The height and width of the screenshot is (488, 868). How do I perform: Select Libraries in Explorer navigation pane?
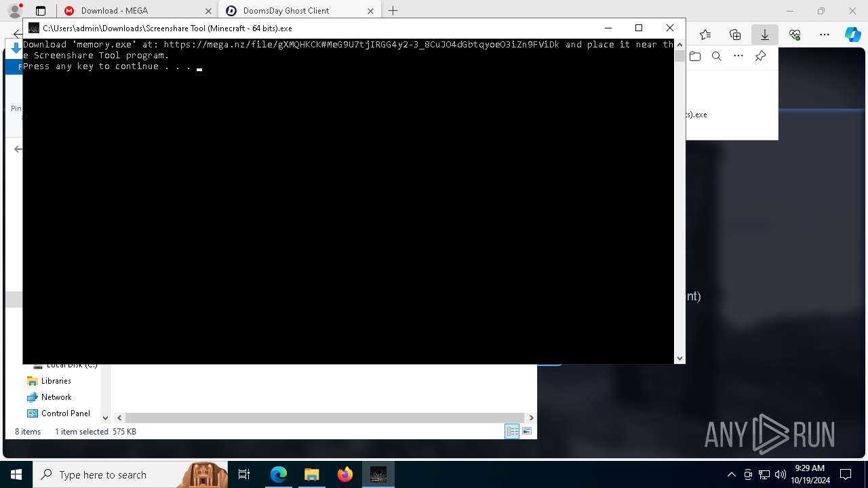(56, 381)
